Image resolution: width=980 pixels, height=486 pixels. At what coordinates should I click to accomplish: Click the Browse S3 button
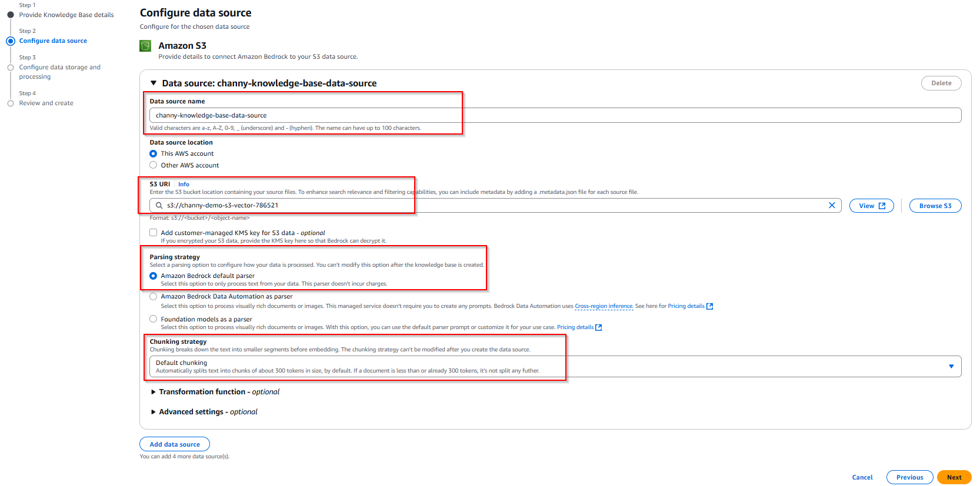(x=935, y=206)
